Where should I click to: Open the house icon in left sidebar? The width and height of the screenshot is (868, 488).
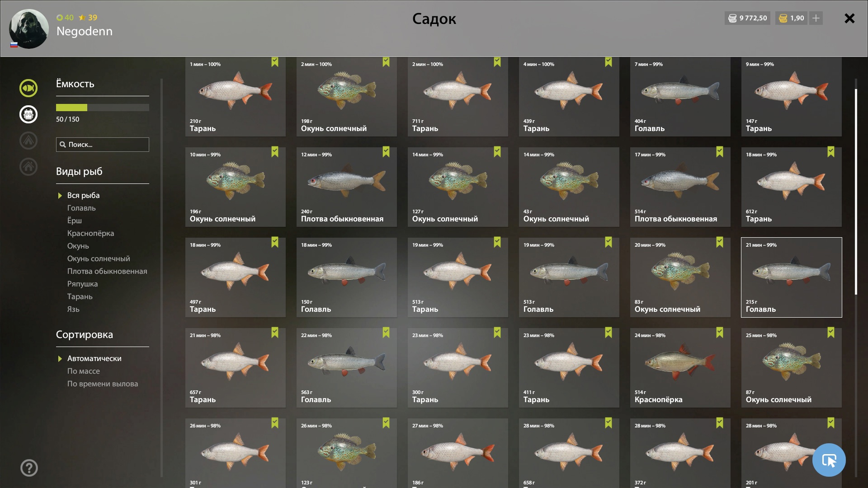pos(28,167)
